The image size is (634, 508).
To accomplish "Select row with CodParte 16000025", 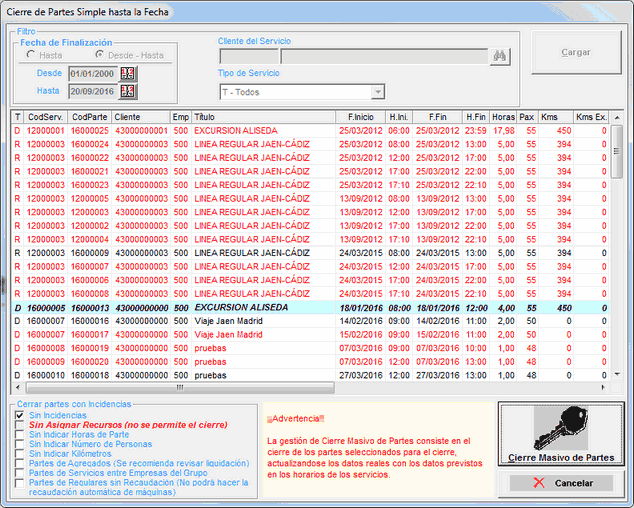I will tap(311, 131).
